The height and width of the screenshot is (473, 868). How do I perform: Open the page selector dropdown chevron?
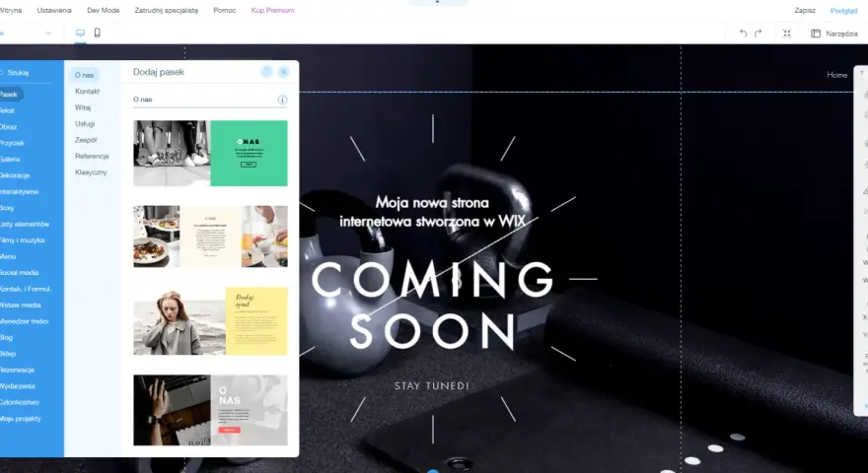coord(48,34)
